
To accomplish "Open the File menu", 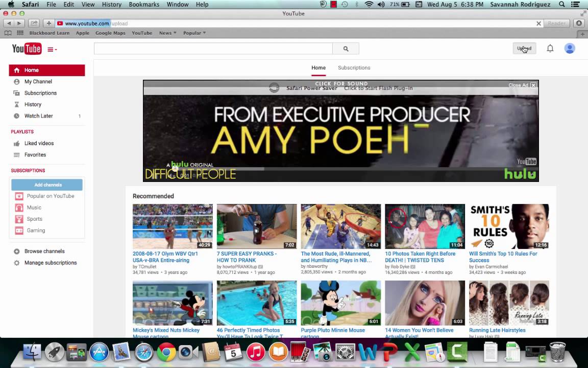I will 51,5.
